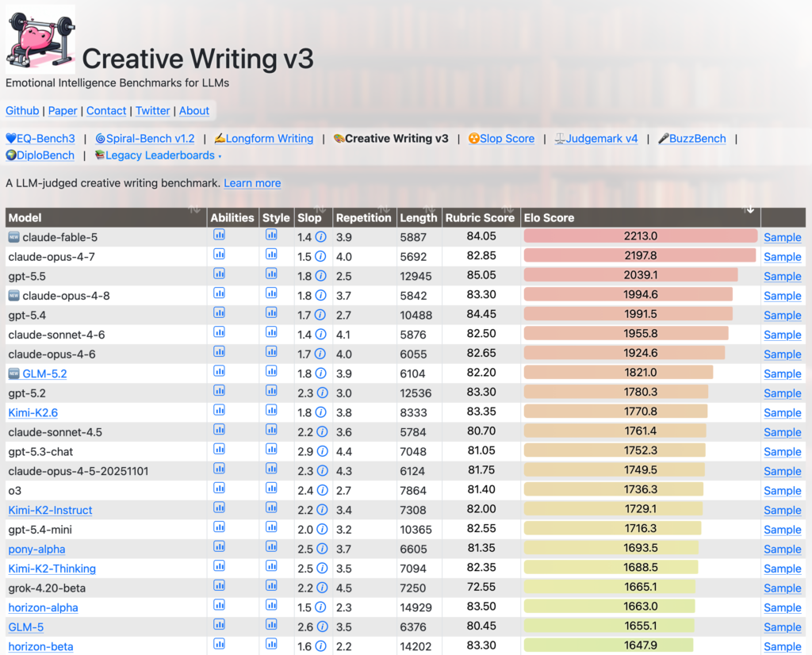The width and height of the screenshot is (812, 655).
Task: Open Style chart icon for claude-sonnet-4-6
Action: tap(271, 332)
